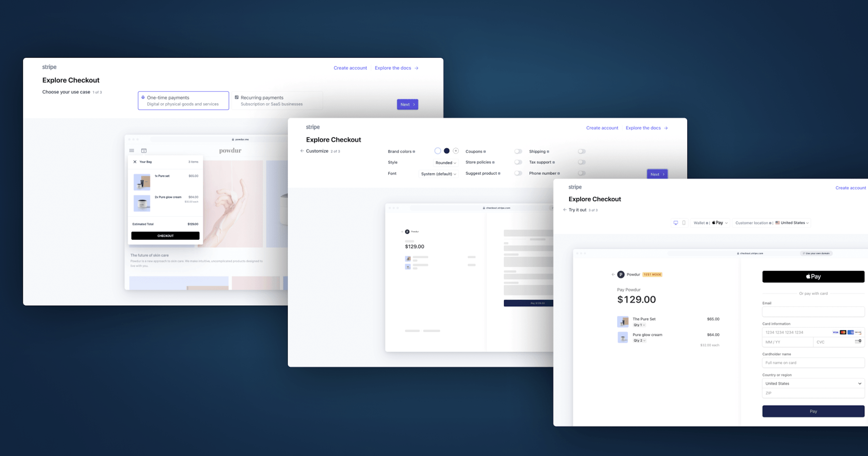Toggle the Coupons switch on
This screenshot has height=456, width=868.
point(517,151)
